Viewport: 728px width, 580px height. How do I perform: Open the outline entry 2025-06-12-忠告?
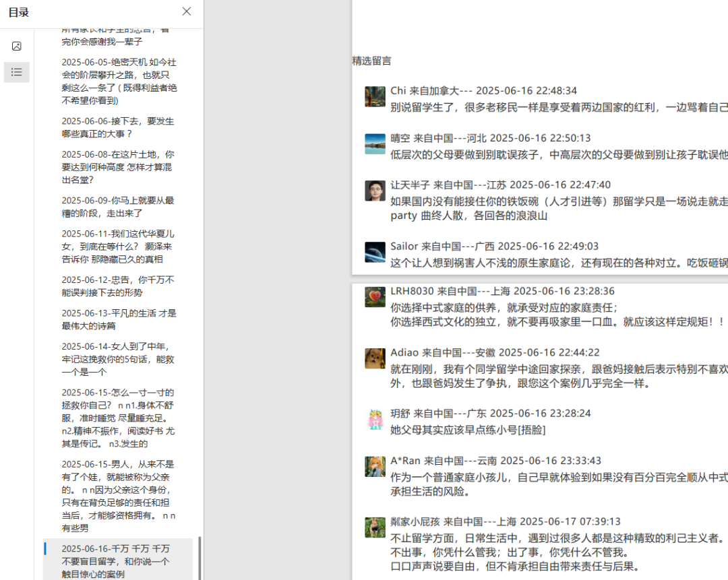(x=118, y=286)
